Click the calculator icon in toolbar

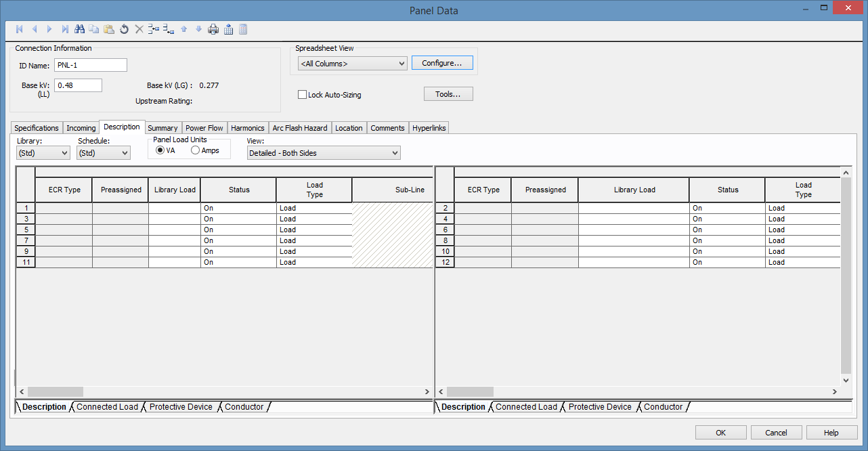(x=243, y=29)
